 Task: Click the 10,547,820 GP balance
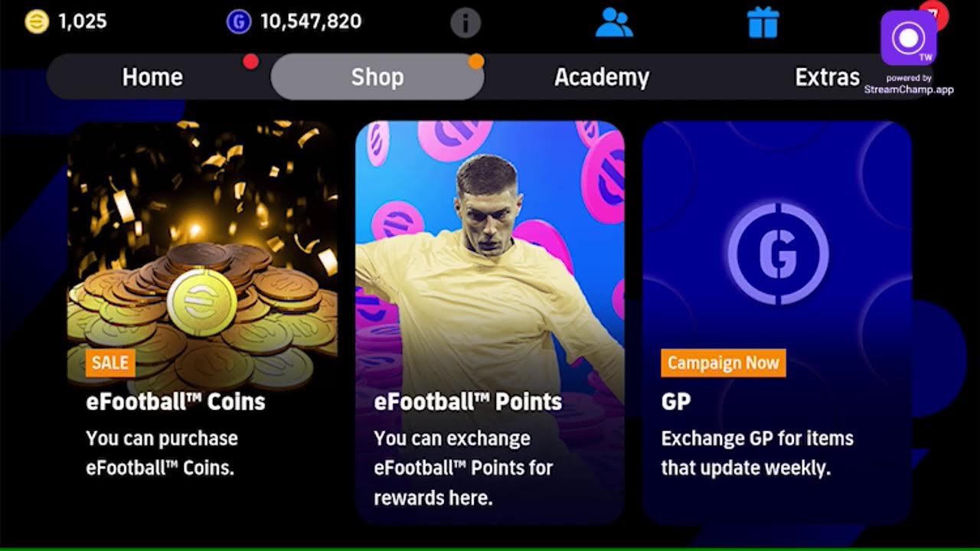[311, 21]
